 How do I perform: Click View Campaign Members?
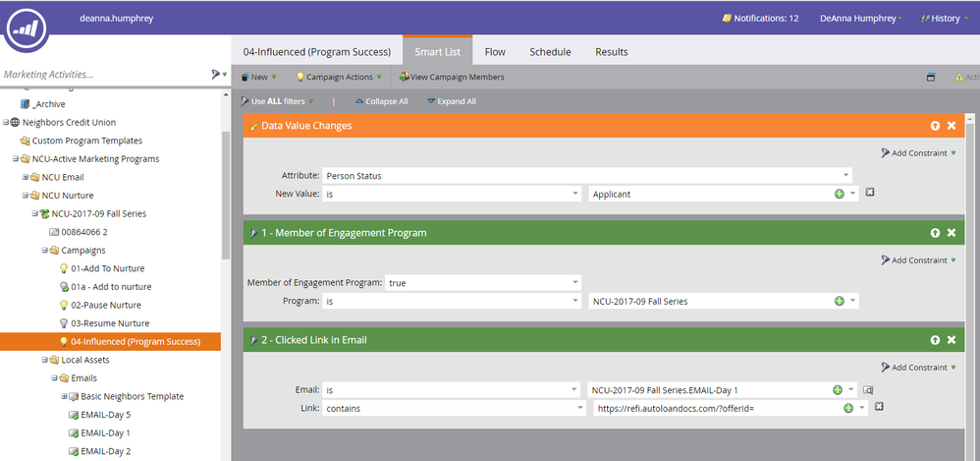pyautogui.click(x=452, y=77)
